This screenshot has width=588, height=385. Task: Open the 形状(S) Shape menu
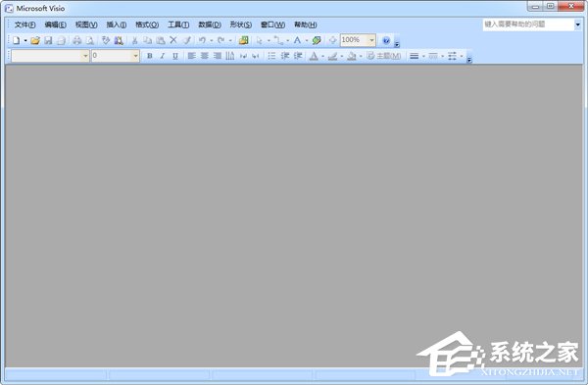click(x=241, y=24)
